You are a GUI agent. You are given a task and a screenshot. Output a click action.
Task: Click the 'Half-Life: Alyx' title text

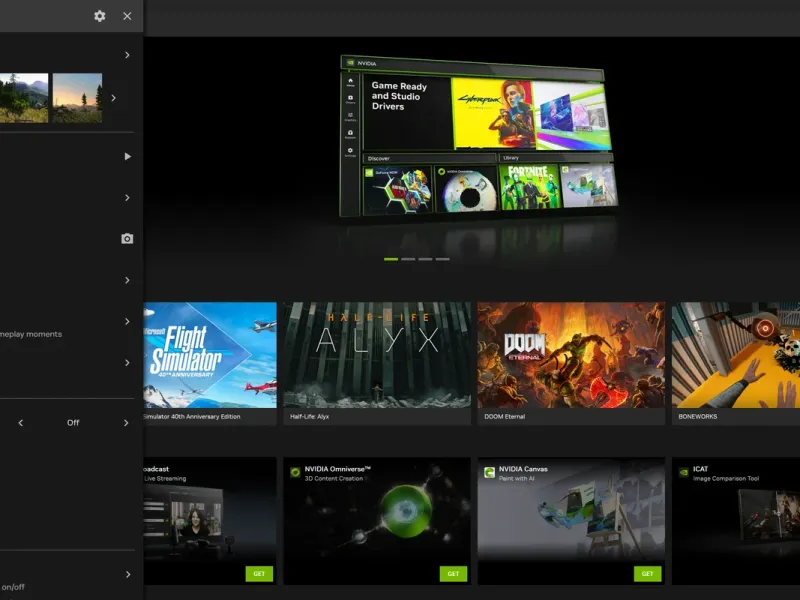coord(310,417)
